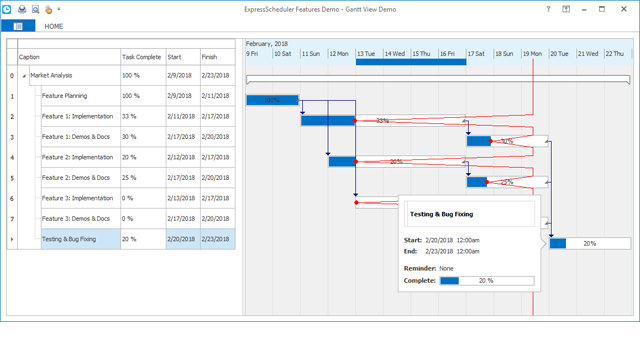Viewport: 640px width, 360px height.
Task: Open the blue application menu tab
Action: [x=18, y=26]
